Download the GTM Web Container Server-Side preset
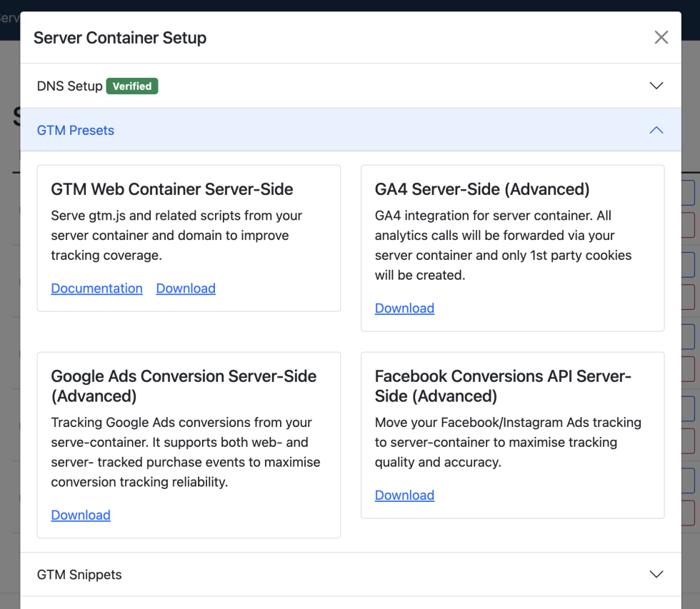 [186, 288]
